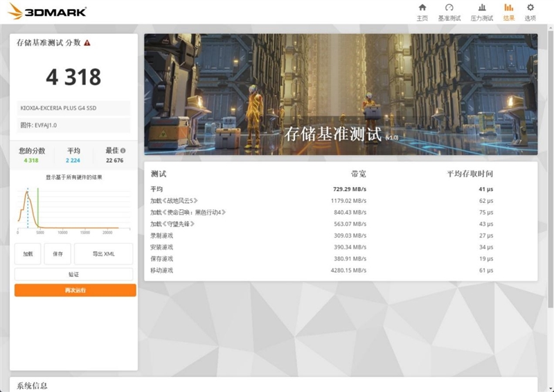Image resolution: width=554 pixels, height=392 pixels.
Task: Open the 选项 options tab
Action: [530, 12]
